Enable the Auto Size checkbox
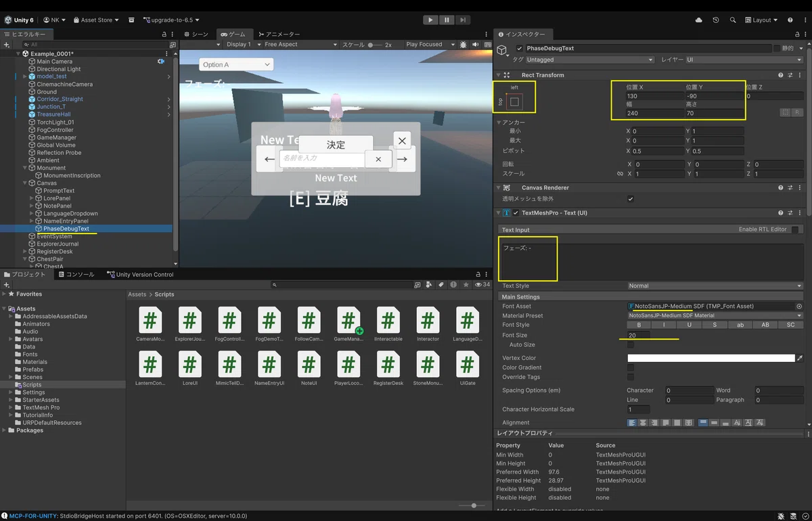The width and height of the screenshot is (812, 521). [x=631, y=345]
